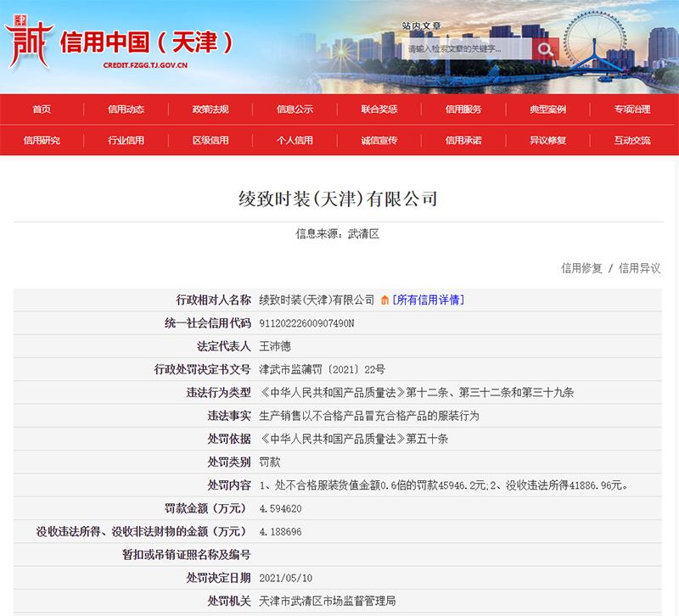Go to the 信用动态 menu

pyautogui.click(x=126, y=109)
